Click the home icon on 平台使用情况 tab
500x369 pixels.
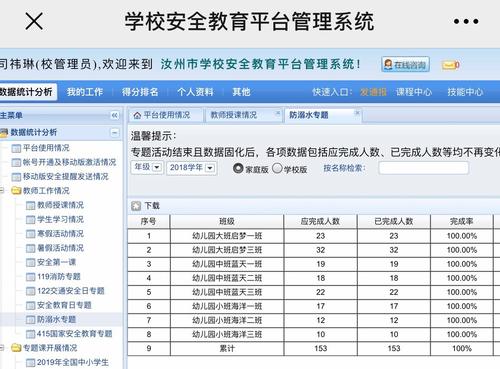click(x=137, y=115)
